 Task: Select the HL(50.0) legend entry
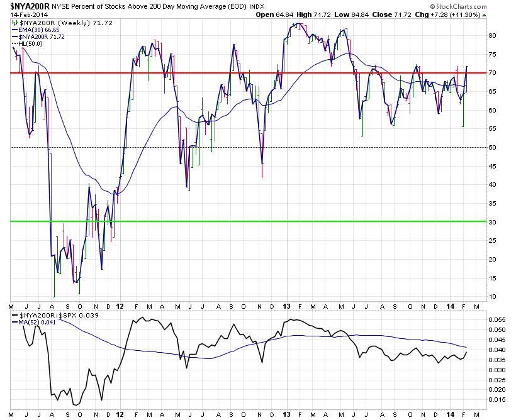pos(27,44)
